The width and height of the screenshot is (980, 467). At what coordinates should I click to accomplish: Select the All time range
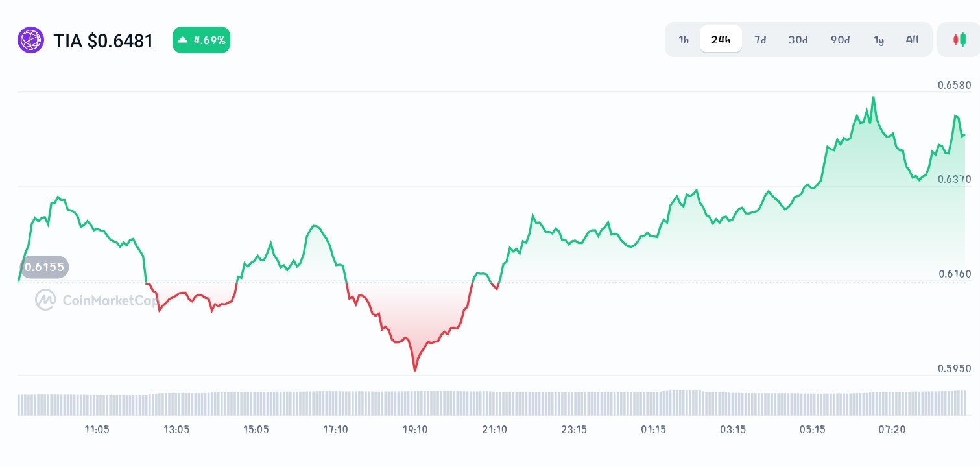click(x=912, y=40)
